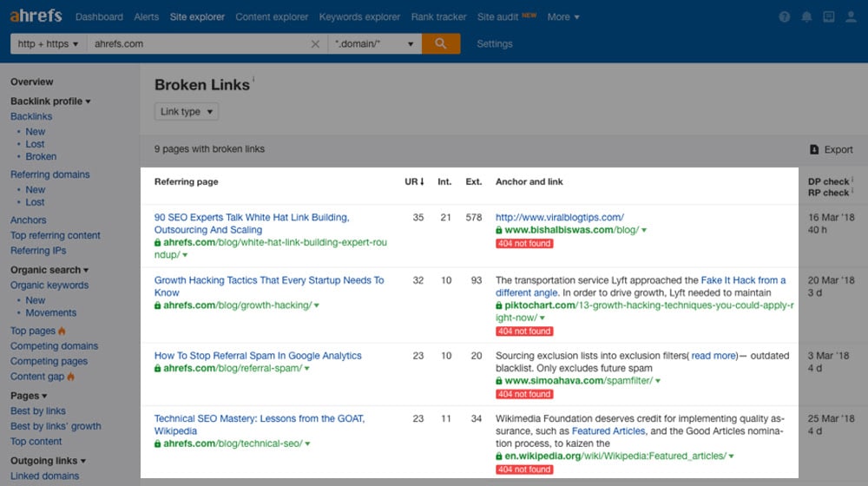Clear the ahrefs.com search field with X

pyautogui.click(x=315, y=44)
